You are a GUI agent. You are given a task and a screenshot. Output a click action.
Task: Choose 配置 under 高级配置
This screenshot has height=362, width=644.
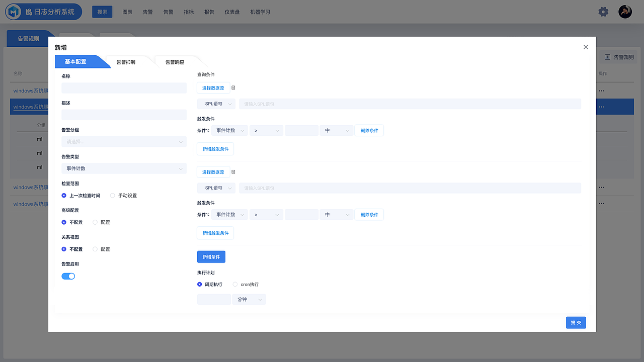click(95, 222)
